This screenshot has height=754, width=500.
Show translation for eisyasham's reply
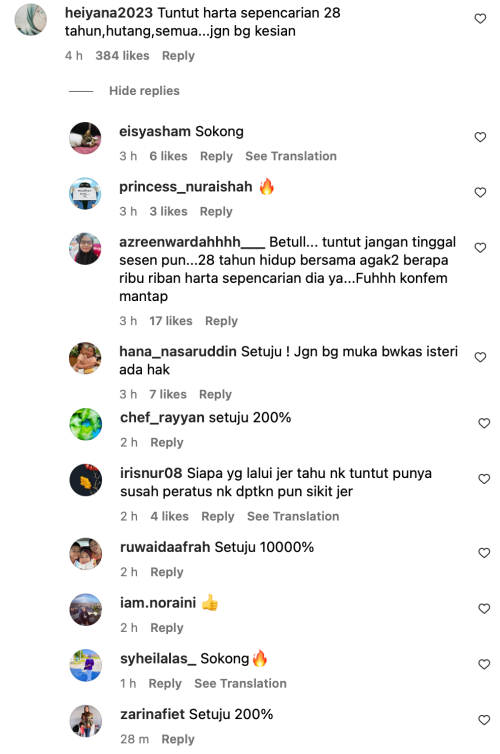coord(291,156)
